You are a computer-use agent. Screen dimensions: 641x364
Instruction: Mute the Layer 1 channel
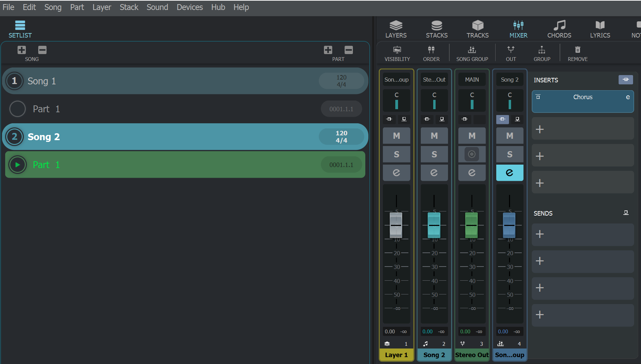pyautogui.click(x=396, y=135)
